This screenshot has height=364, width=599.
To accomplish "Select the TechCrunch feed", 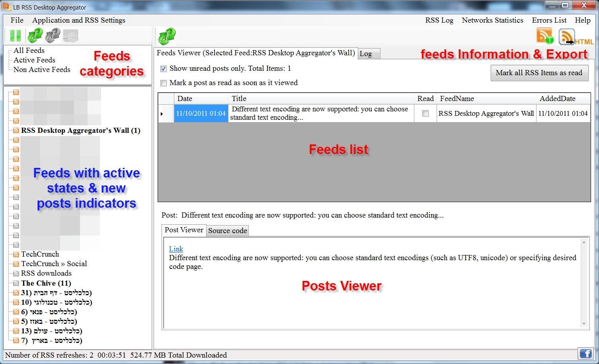I will click(x=40, y=254).
